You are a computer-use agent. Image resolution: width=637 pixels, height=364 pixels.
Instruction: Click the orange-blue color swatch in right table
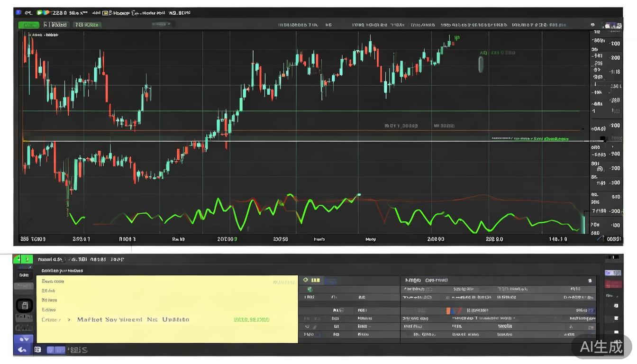455,311
